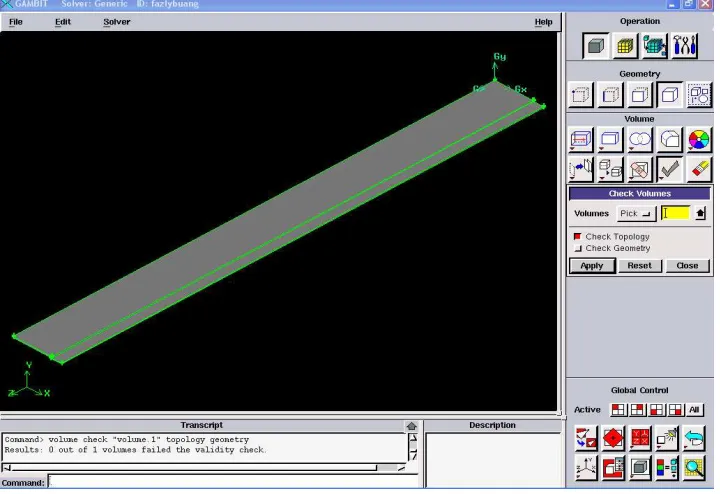This screenshot has height=494, width=720.
Task: Click the Modify Lights icon
Action: pos(667,438)
